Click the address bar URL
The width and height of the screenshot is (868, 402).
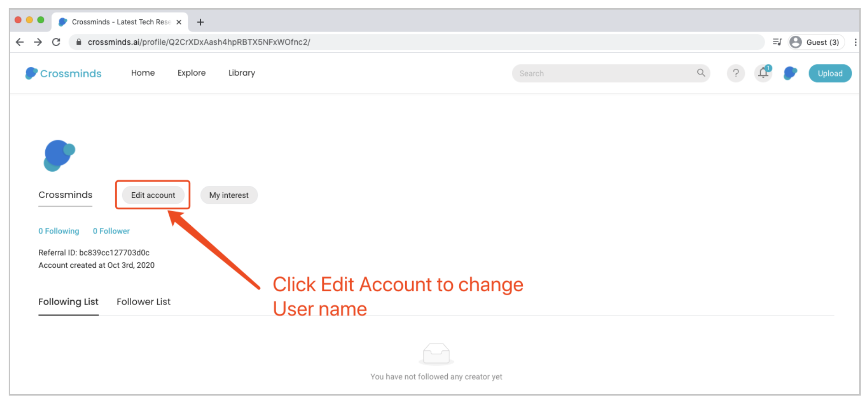199,42
